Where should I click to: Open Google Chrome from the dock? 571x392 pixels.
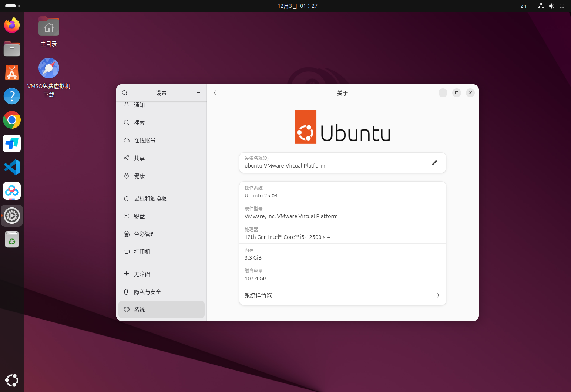coord(12,120)
